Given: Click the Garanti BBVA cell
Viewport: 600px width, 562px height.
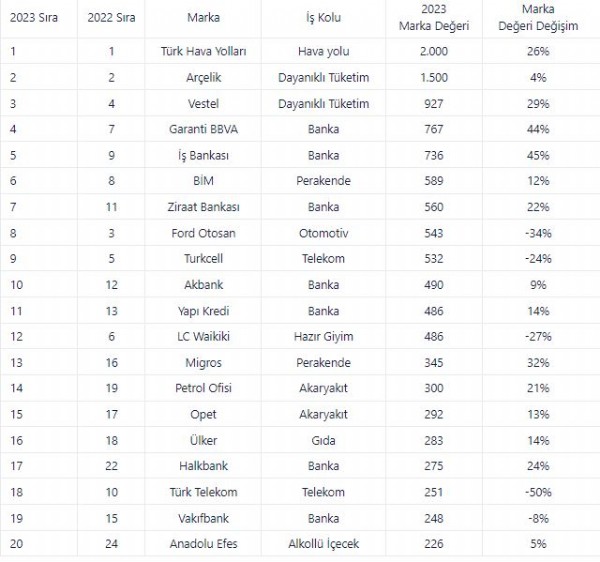Looking at the screenshot, I should 203,129.
